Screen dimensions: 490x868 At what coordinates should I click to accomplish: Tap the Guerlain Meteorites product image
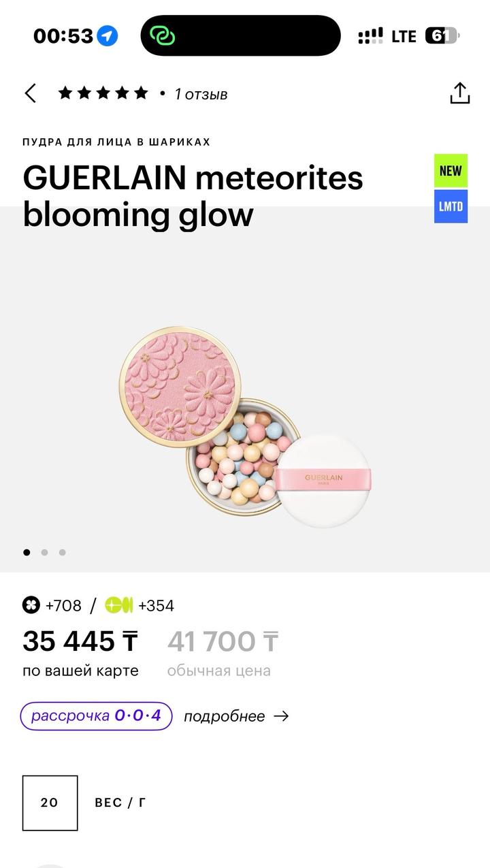[x=244, y=428]
